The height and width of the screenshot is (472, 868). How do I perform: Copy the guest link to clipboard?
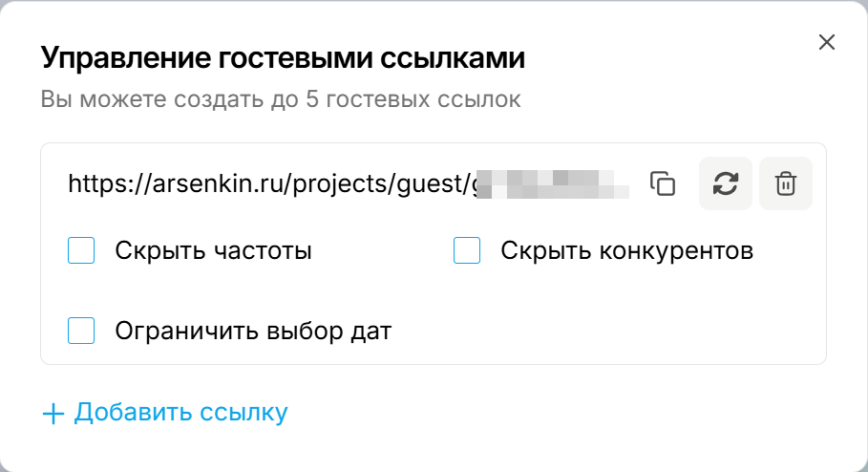(x=663, y=183)
